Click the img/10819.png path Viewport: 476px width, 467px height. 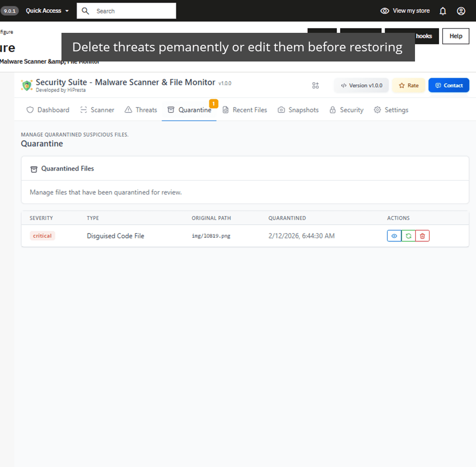click(211, 236)
